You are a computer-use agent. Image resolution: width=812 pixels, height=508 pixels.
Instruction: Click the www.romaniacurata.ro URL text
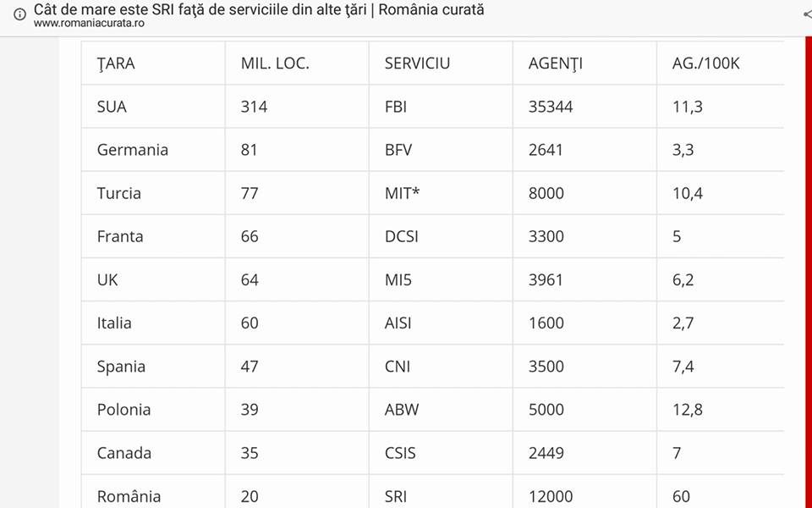pyautogui.click(x=89, y=24)
